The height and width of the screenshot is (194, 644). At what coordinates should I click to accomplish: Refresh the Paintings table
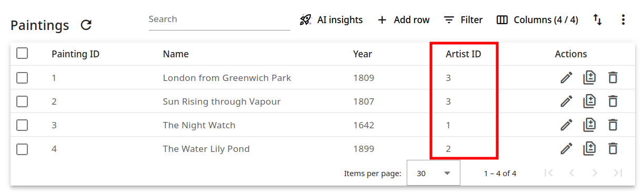click(86, 25)
